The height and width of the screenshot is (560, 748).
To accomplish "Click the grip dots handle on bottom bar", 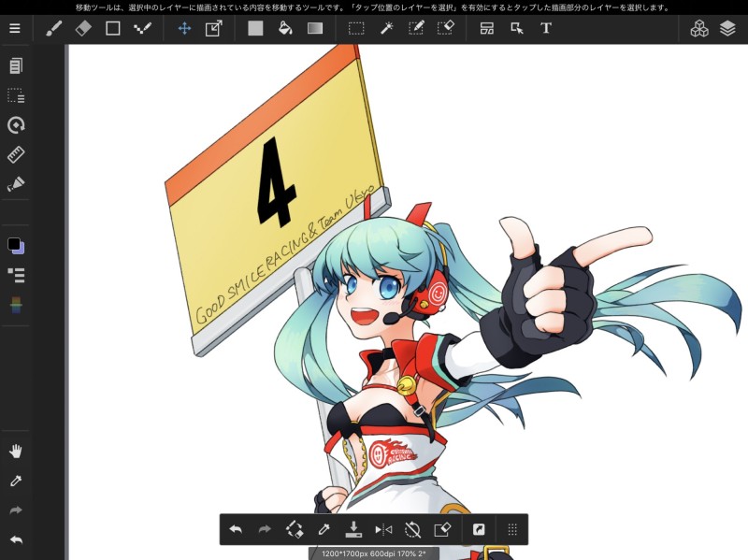I will pos(512,529).
